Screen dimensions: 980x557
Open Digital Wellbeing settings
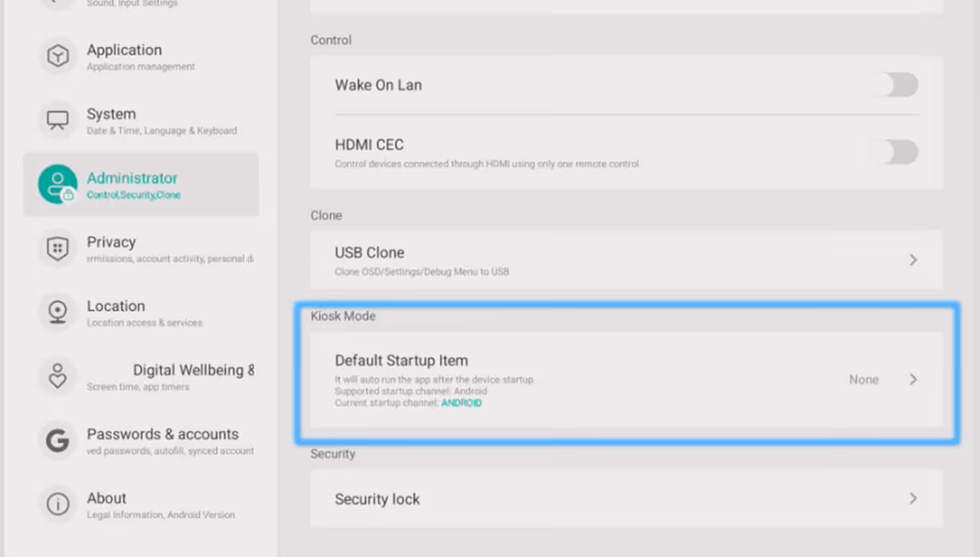(141, 376)
